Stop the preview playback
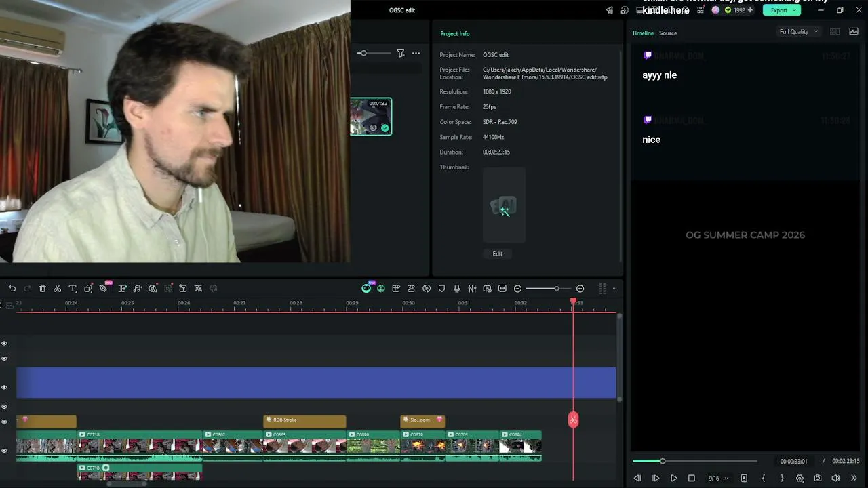The height and width of the screenshot is (488, 868). 692,479
